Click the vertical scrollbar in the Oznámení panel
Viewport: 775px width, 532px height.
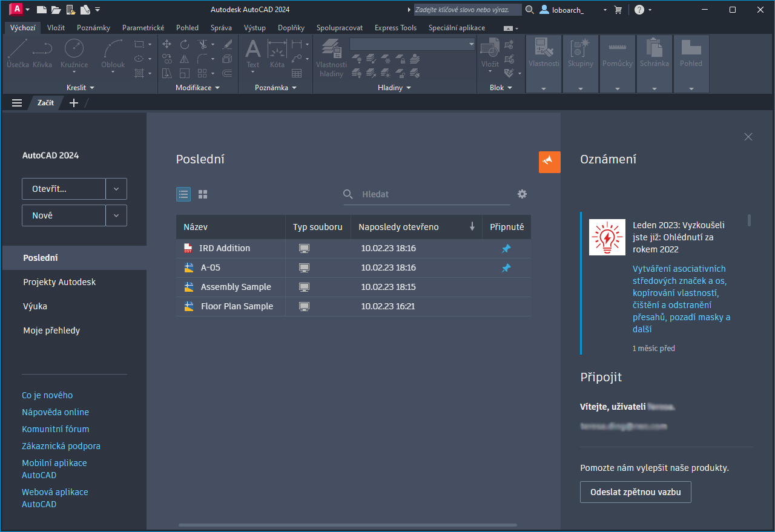click(750, 220)
